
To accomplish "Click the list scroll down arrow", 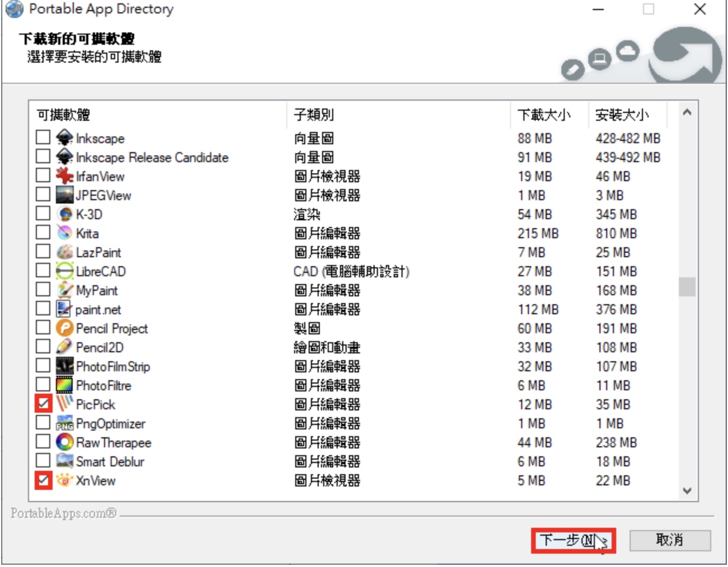I will tap(687, 491).
